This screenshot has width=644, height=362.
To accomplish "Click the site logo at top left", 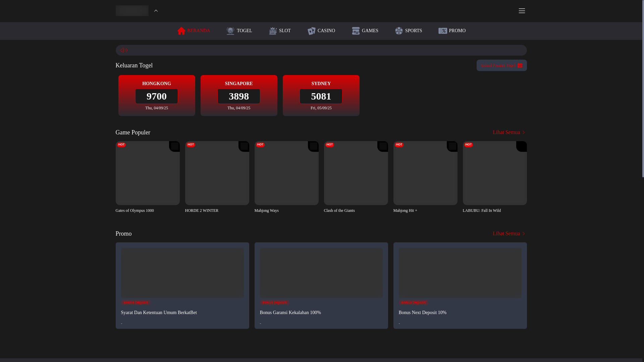I will [132, 11].
